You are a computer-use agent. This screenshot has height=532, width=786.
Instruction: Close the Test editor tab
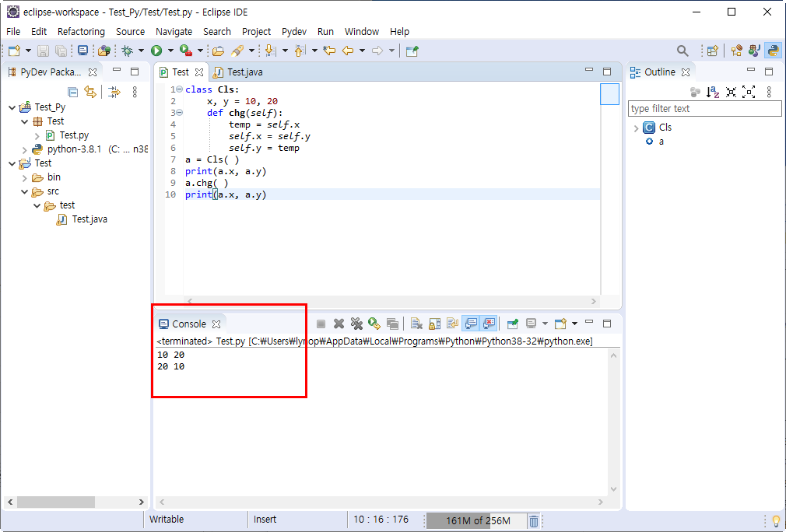pos(199,72)
